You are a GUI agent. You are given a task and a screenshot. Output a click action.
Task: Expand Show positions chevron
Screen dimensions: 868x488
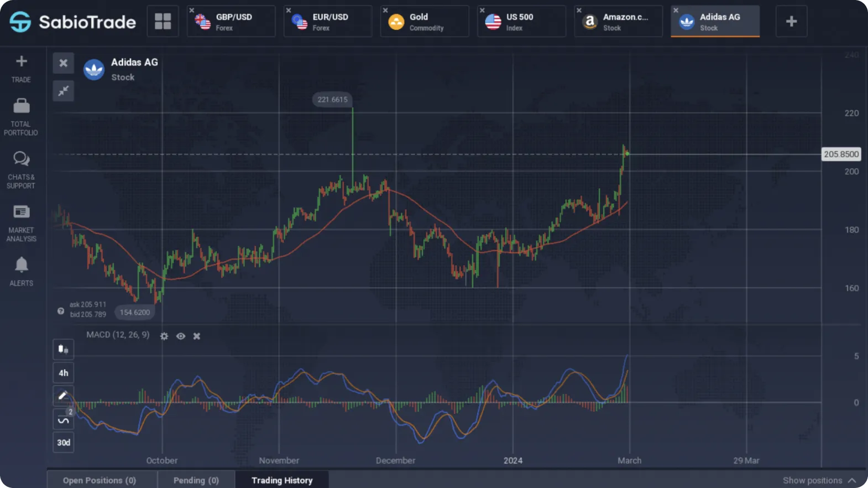click(852, 480)
